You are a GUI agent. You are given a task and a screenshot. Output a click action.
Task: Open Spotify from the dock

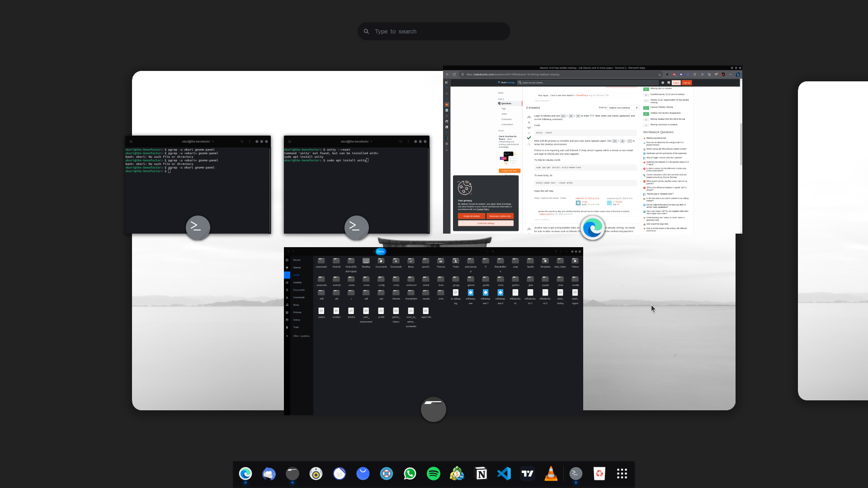pyautogui.click(x=434, y=474)
